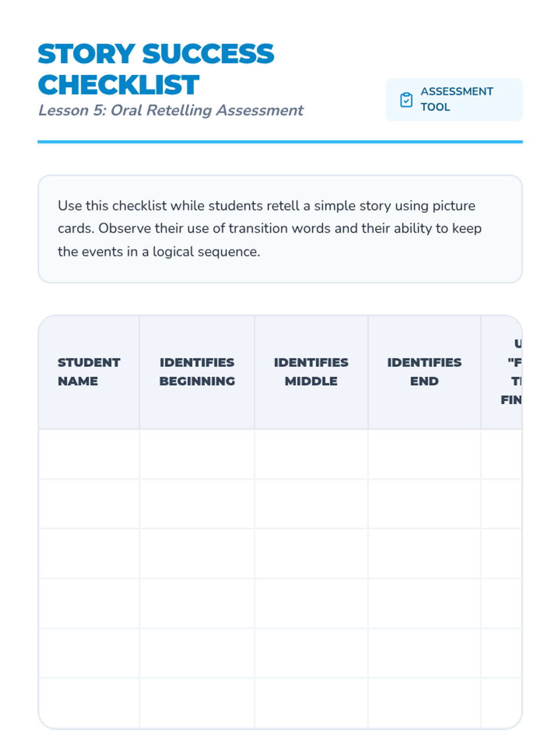
Task: Click the Identifies End column header
Action: (424, 372)
